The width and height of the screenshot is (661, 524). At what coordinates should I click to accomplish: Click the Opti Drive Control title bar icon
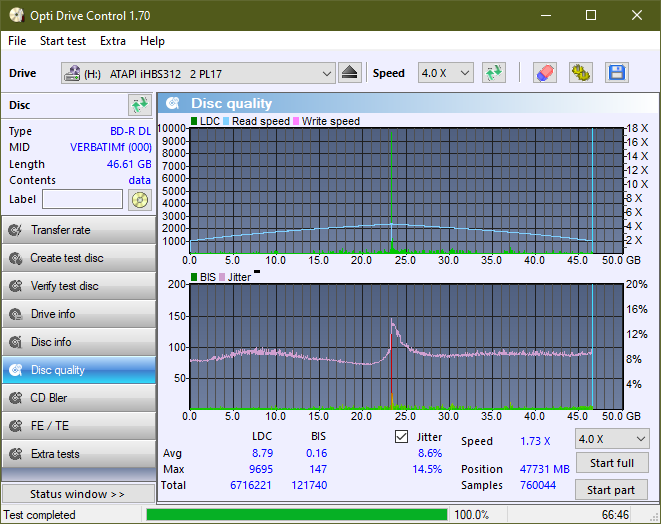pyautogui.click(x=16, y=16)
